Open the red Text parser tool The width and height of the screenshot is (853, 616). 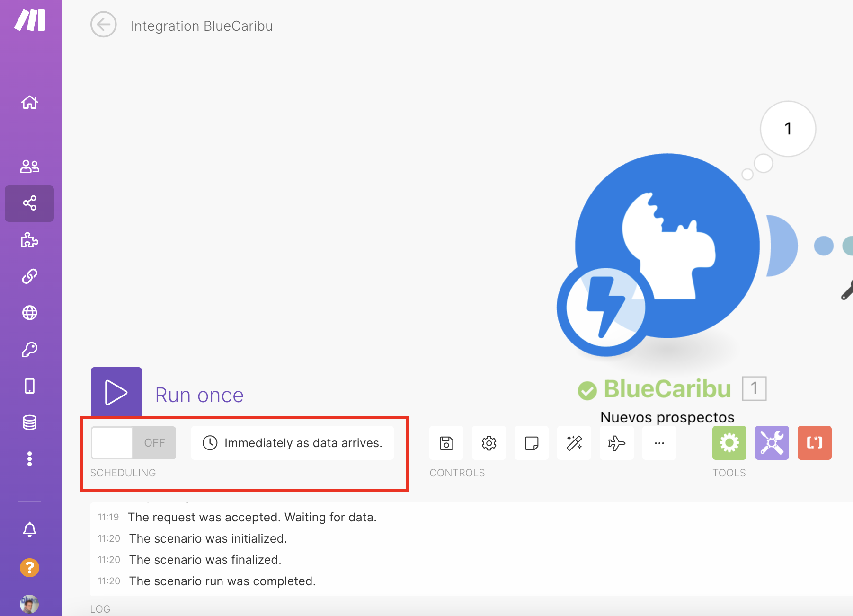point(815,443)
